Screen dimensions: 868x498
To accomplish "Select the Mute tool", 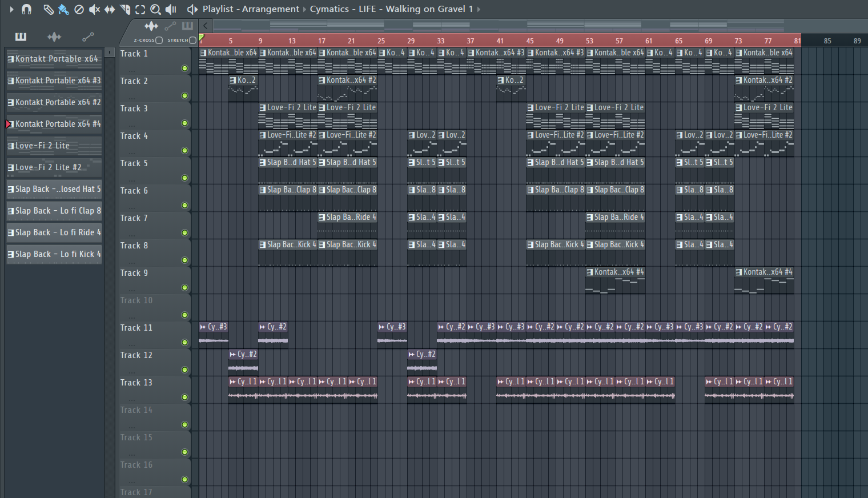I will 94,9.
